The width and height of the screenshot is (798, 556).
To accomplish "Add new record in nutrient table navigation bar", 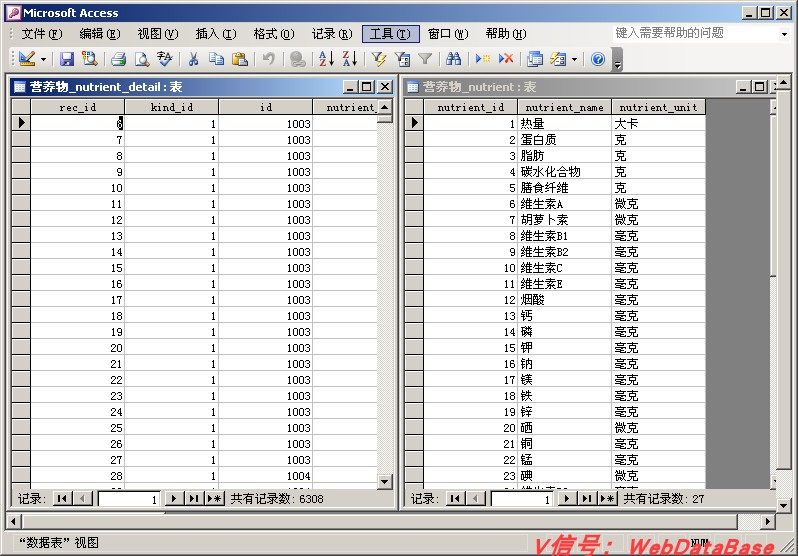I will [607, 498].
